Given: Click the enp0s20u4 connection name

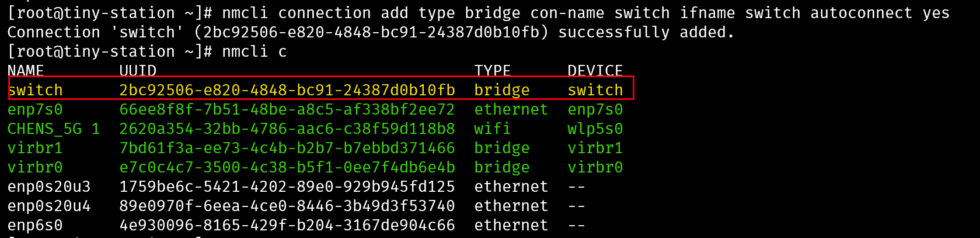Looking at the screenshot, I should pos(49,206).
